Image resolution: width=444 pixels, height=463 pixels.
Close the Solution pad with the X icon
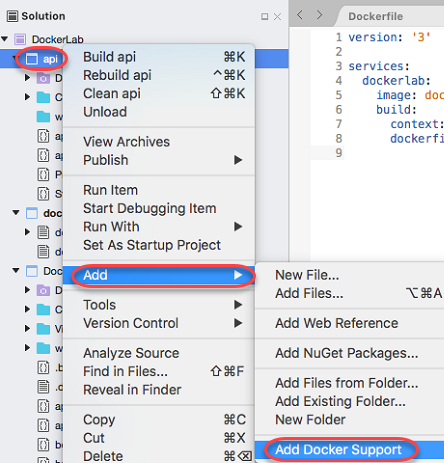point(277,16)
